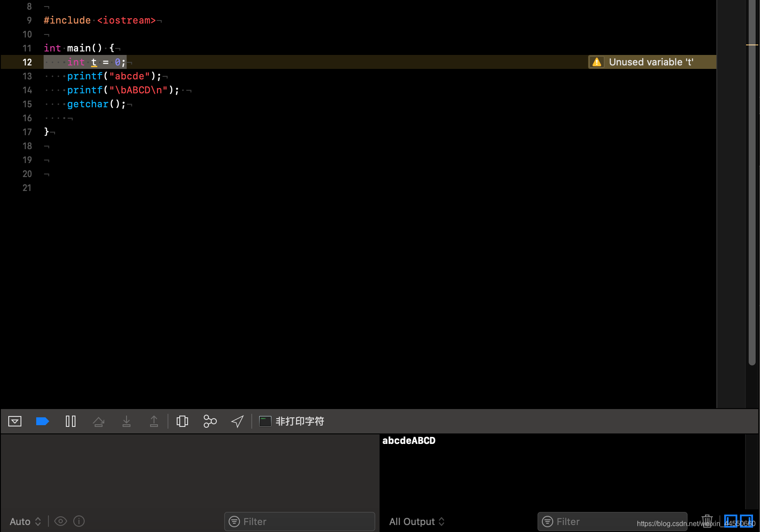Open the Debug Memory Graph icon
Image resolution: width=760 pixels, height=532 pixels.
(x=210, y=421)
